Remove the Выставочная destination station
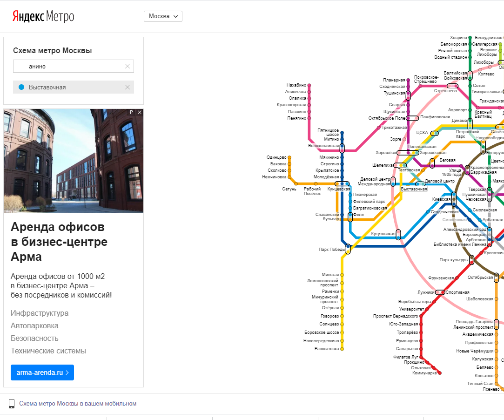The image size is (504, 420). click(128, 87)
